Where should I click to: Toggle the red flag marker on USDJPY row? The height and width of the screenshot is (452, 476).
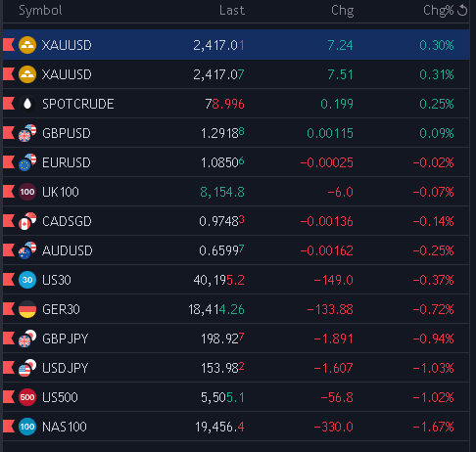[x=9, y=368]
